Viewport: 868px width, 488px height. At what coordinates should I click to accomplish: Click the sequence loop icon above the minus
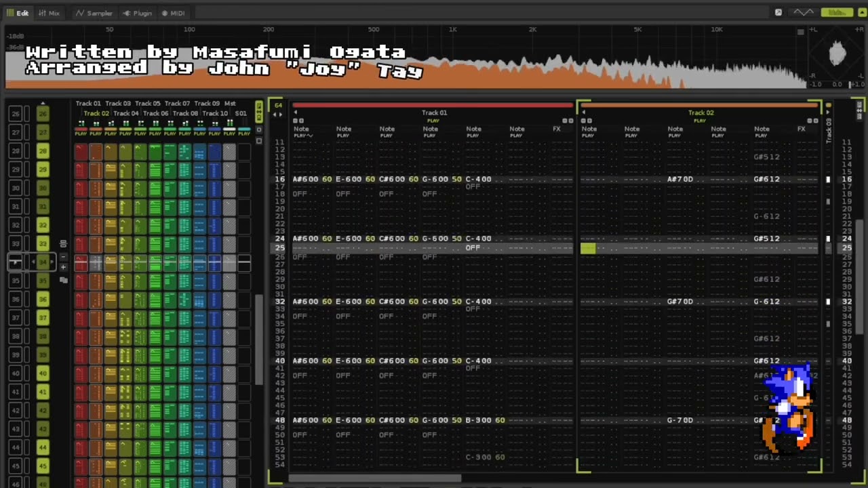[64, 243]
